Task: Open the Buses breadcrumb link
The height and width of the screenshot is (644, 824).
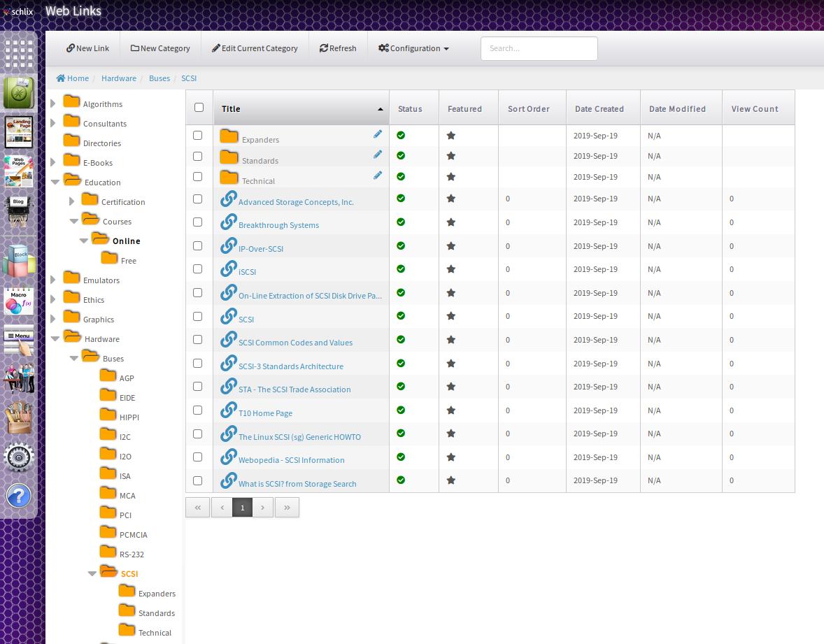Action: point(159,78)
